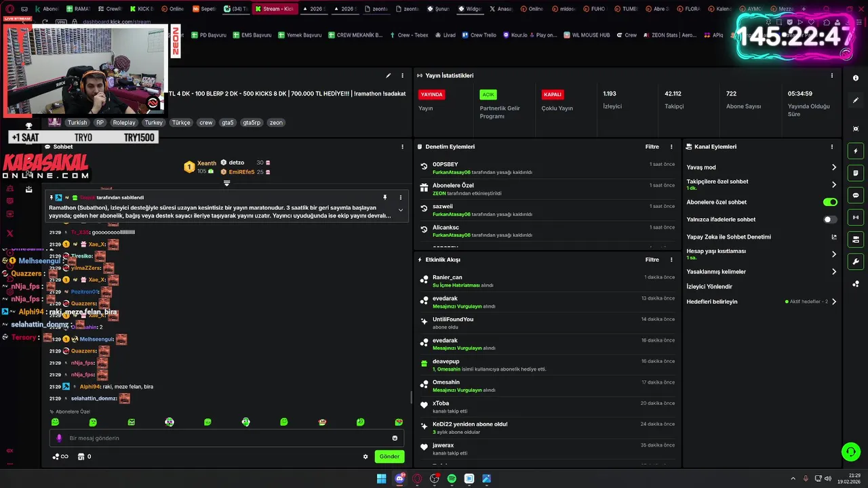Open stream info panel three-dot menu
This screenshot has height=488, width=868.
pos(402,75)
